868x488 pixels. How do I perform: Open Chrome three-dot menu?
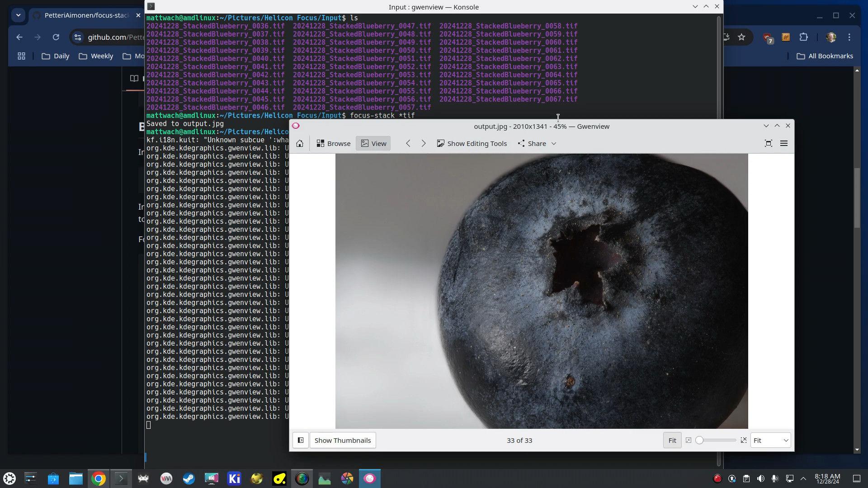(849, 38)
